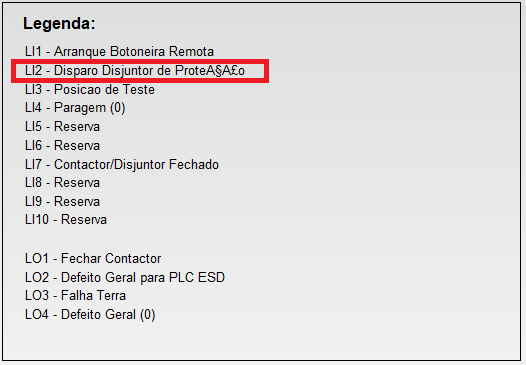Click the Legenda heading
The height and width of the screenshot is (365, 526).
59,24
